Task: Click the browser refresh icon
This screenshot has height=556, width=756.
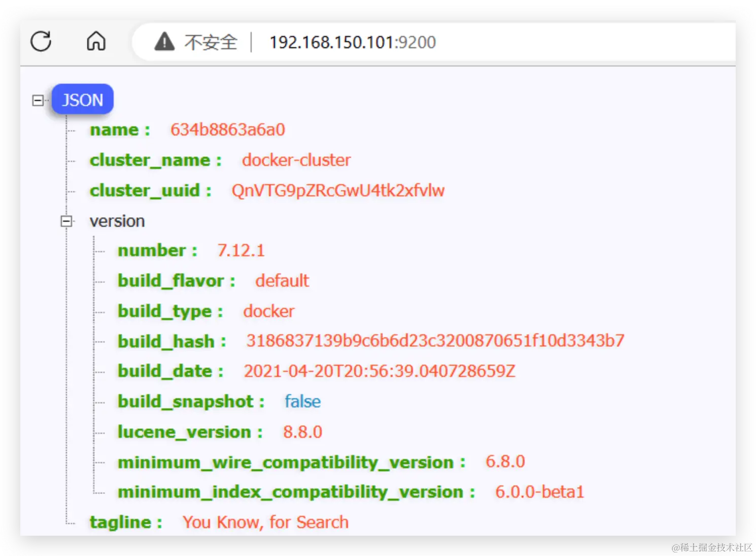Action: 41,42
